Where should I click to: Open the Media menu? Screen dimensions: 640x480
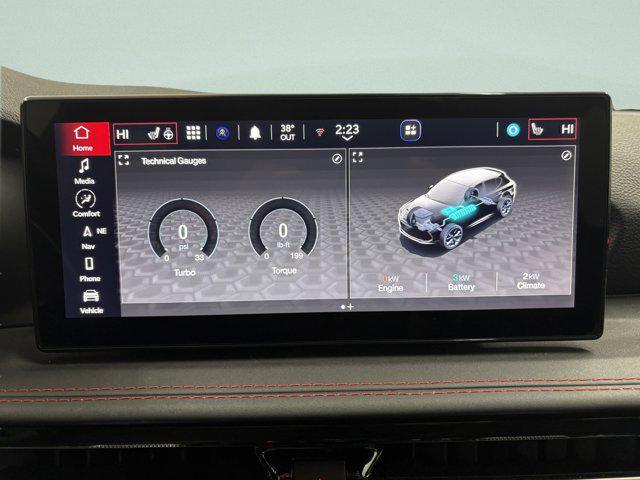coord(84,171)
